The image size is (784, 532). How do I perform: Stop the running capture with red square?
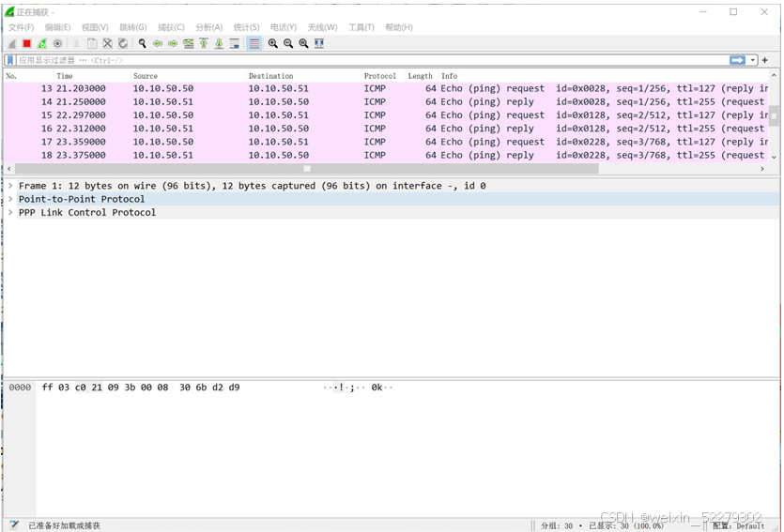point(27,43)
